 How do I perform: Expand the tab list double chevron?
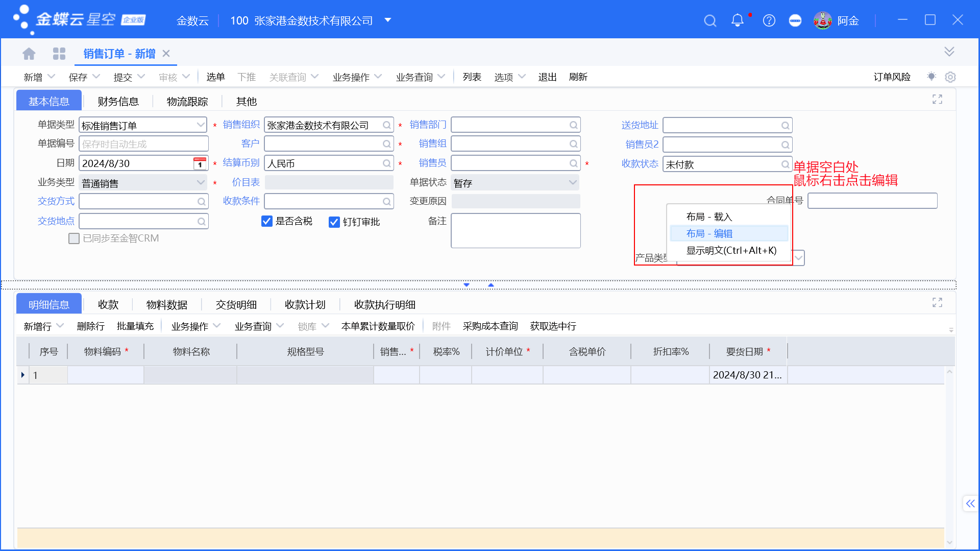pos(949,52)
